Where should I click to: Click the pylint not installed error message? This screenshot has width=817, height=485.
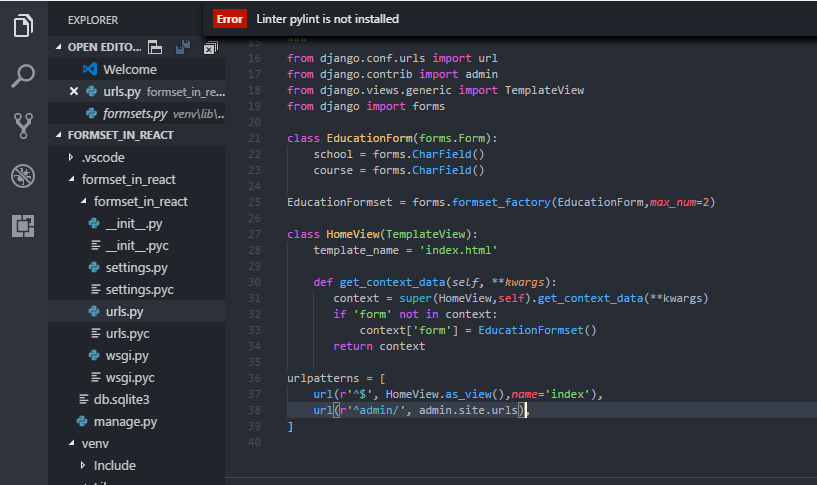[x=327, y=19]
